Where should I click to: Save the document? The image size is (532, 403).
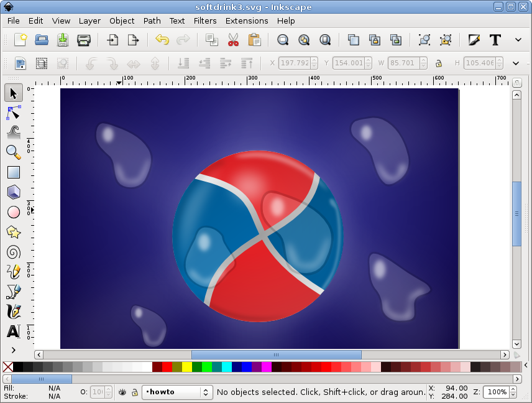click(x=62, y=40)
